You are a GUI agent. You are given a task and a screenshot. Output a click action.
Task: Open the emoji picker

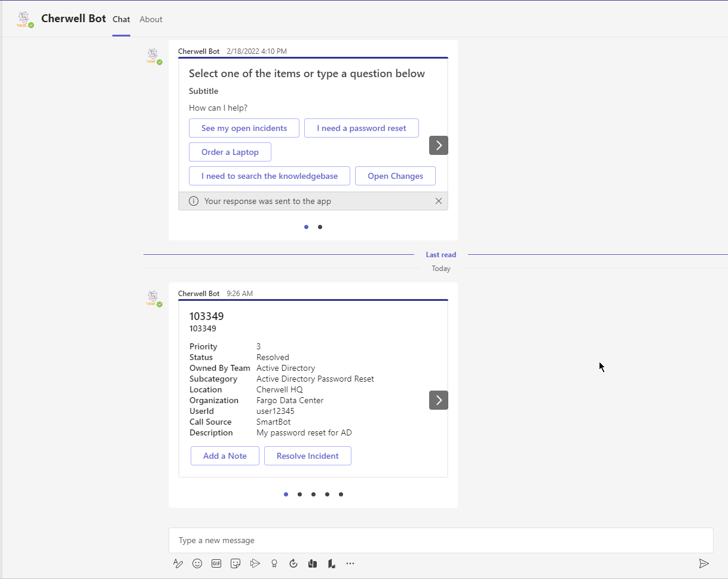(197, 563)
